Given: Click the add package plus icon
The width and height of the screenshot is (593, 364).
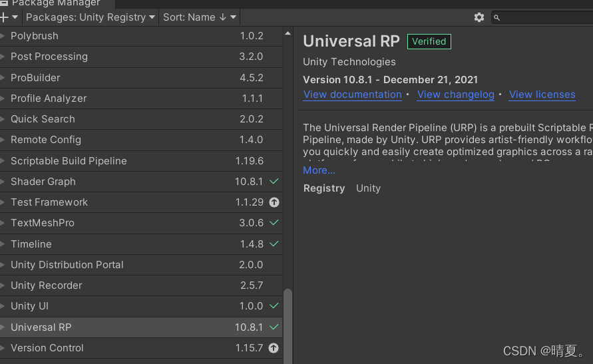Looking at the screenshot, I should point(4,17).
